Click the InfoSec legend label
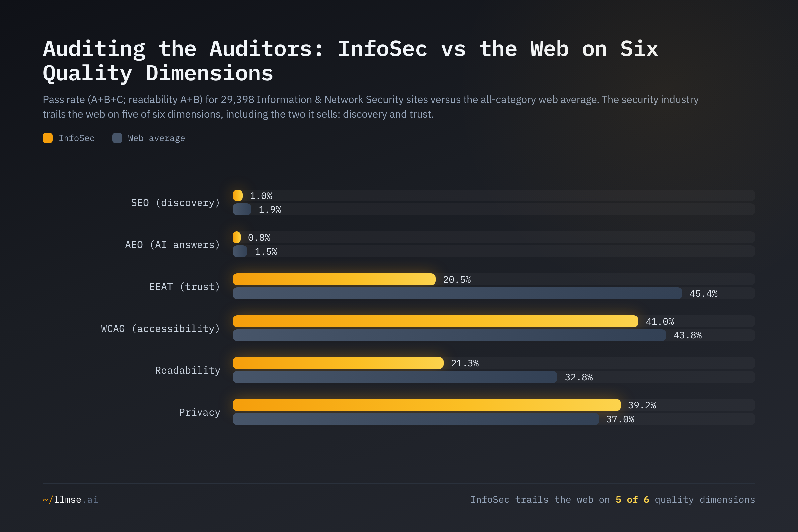Image resolution: width=798 pixels, height=532 pixels. click(76, 138)
